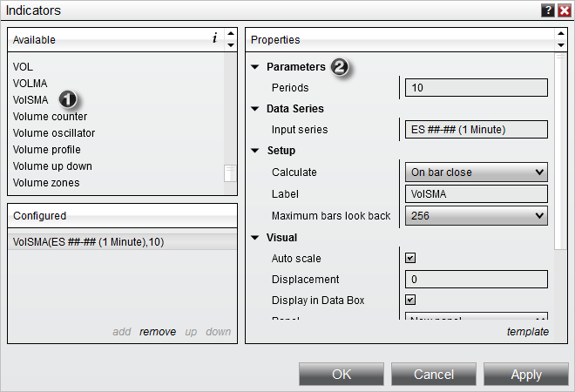Collapse the Visual section
Screen dimensions: 575x392
click(x=255, y=238)
